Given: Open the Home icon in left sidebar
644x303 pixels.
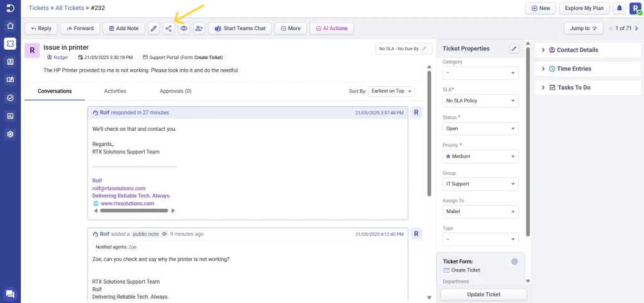Looking at the screenshot, I should [10, 25].
